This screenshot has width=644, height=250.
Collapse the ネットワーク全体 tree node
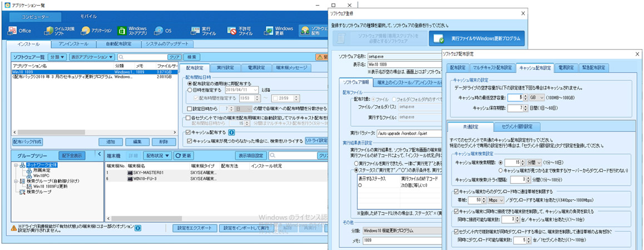tap(16, 164)
